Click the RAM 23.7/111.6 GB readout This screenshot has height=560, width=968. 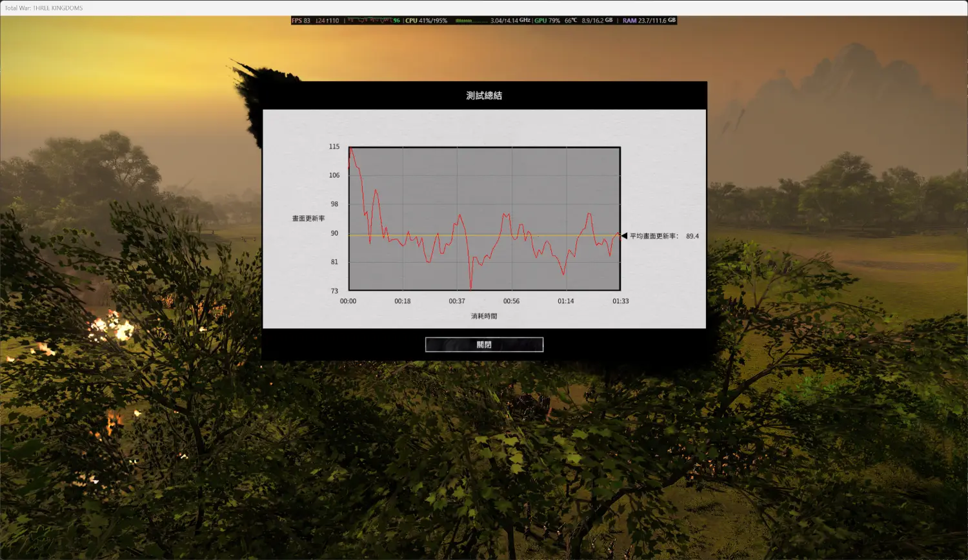649,21
